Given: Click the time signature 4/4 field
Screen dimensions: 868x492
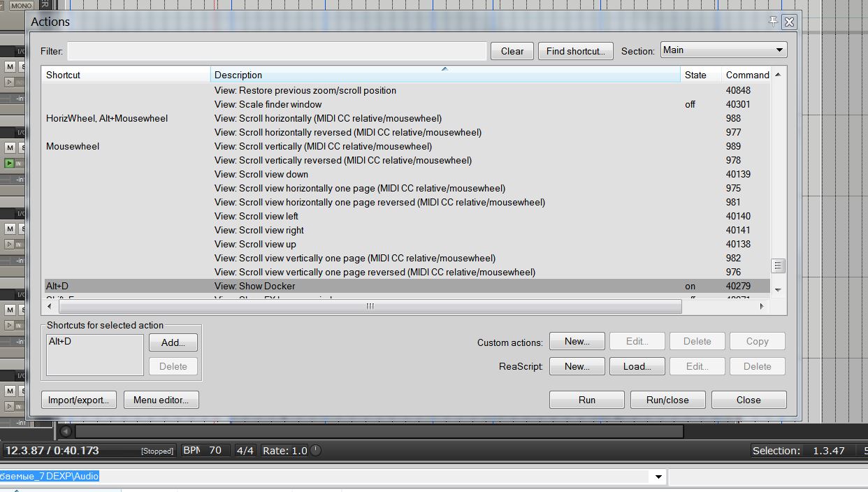Looking at the screenshot, I should [245, 451].
